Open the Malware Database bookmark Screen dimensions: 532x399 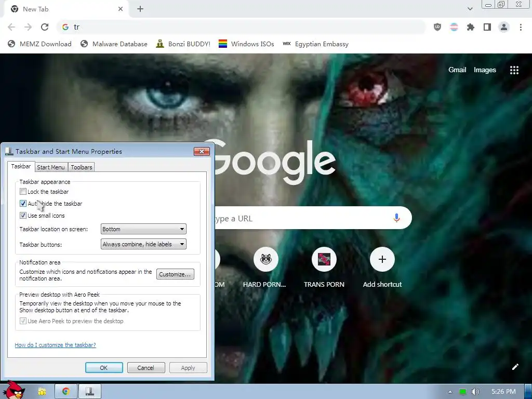click(x=114, y=44)
